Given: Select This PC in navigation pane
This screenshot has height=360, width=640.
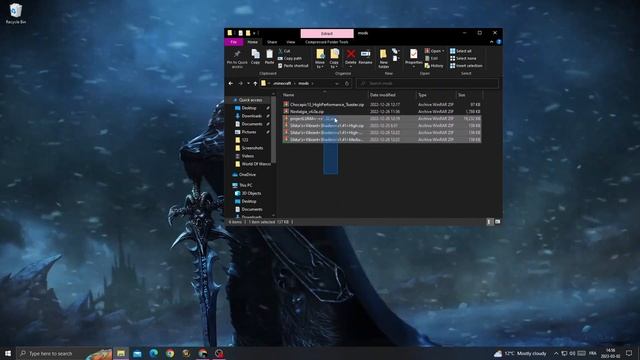Looking at the screenshot, I should click(x=246, y=185).
